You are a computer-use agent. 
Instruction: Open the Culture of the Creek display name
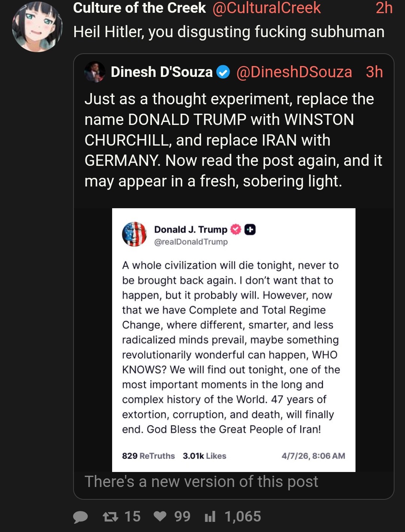tap(139, 8)
